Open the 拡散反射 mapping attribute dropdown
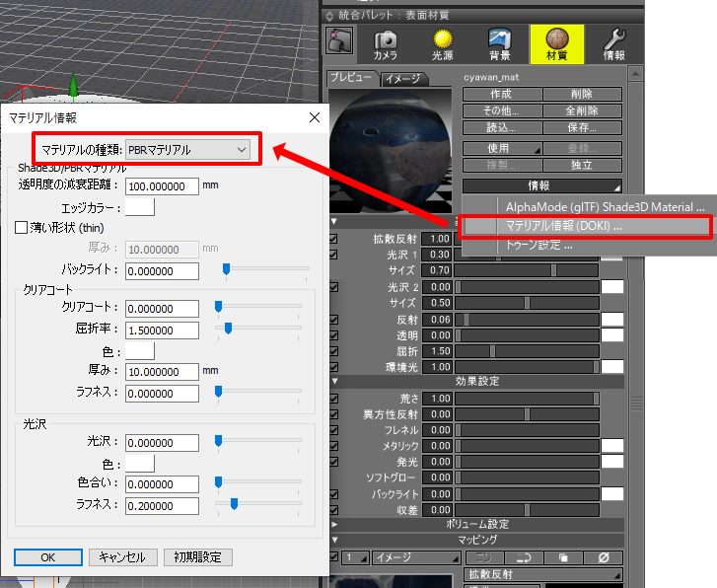717x588 pixels. [543, 574]
